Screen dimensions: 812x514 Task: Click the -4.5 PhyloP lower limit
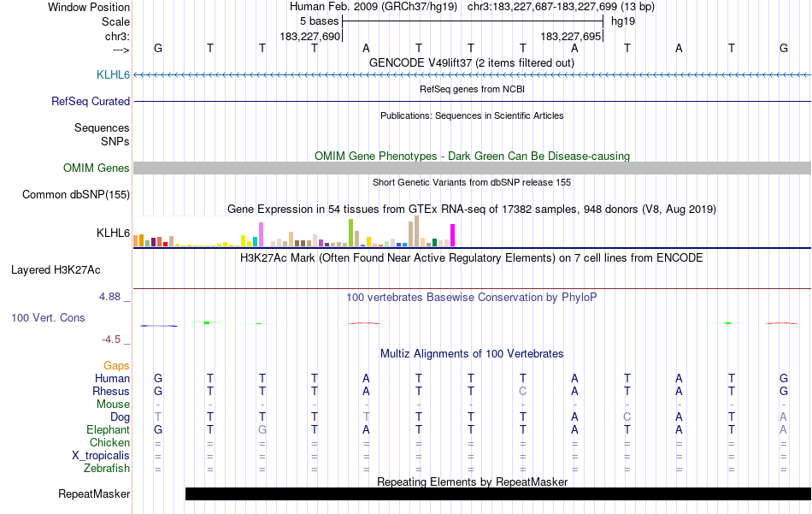point(111,340)
